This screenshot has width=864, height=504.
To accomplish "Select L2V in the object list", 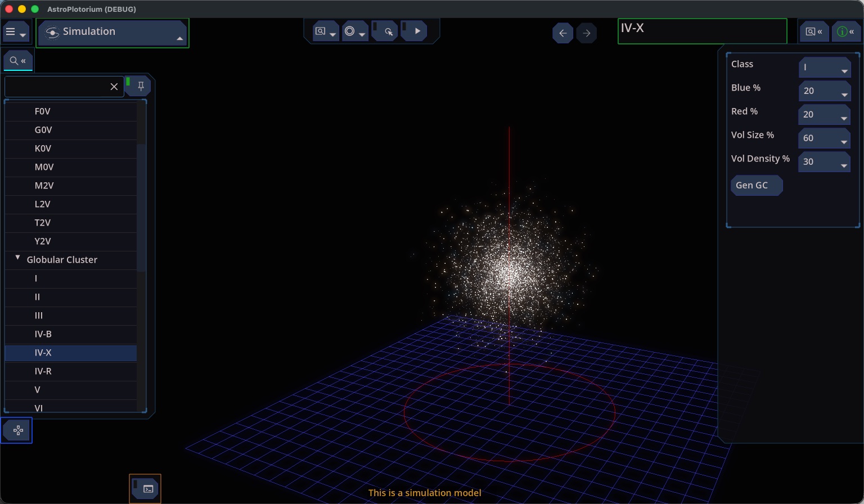I will tap(71, 204).
